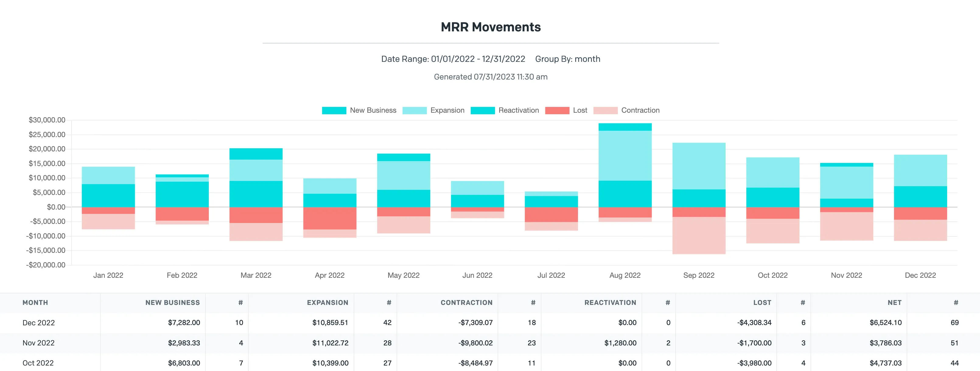Toggle the Lost legend swatch
This screenshot has width=980, height=371.
point(557,111)
